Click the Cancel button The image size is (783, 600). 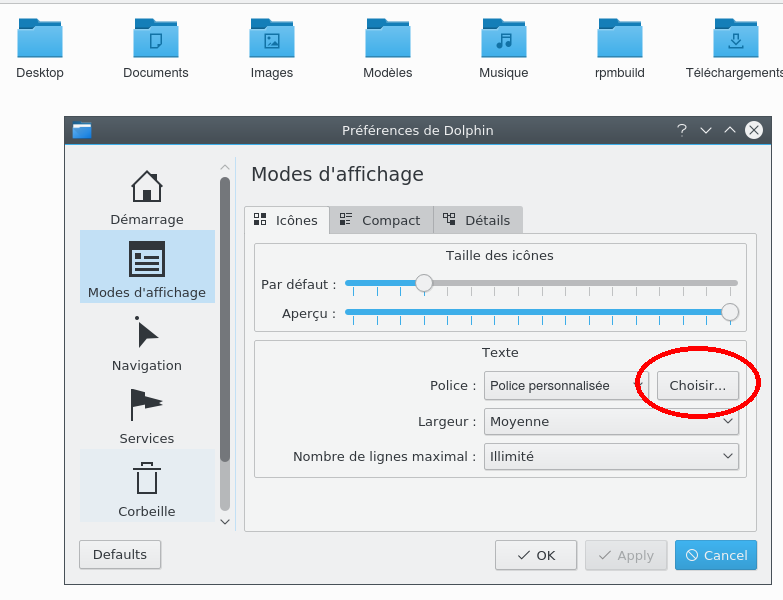[716, 555]
